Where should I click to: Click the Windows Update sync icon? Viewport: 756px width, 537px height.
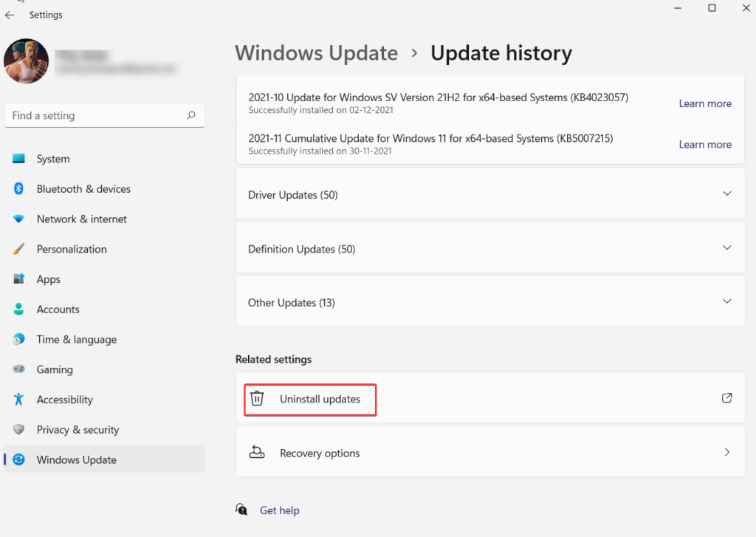(18, 459)
